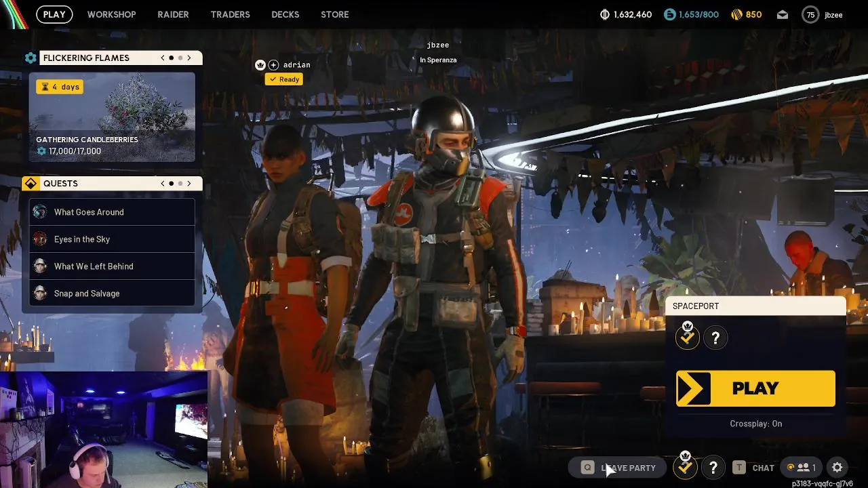
Task: Click the portrait icon beside What We Left Behind
Action: coord(40,266)
